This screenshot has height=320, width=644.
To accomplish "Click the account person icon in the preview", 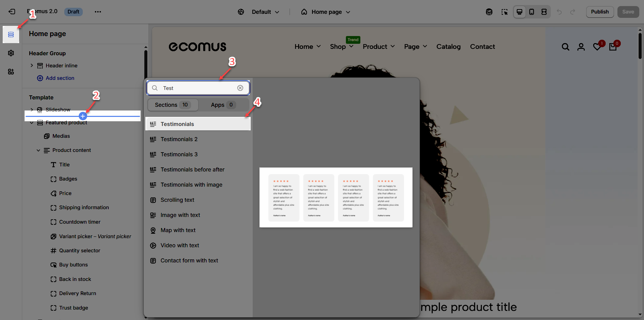I will point(581,47).
